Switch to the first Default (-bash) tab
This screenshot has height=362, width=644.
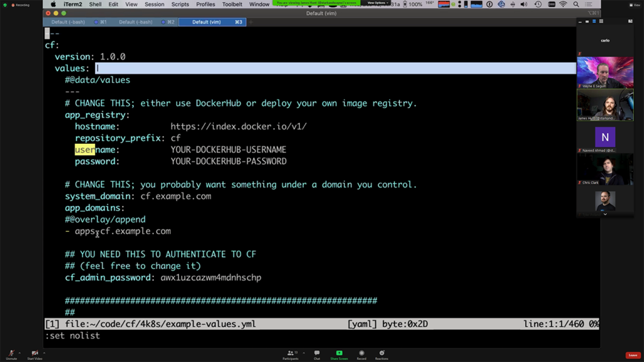tap(77, 22)
